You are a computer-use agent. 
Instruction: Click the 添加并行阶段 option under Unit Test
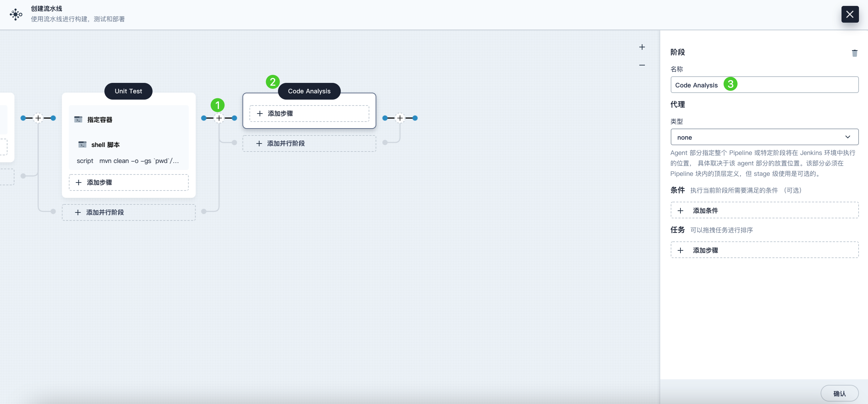(128, 212)
